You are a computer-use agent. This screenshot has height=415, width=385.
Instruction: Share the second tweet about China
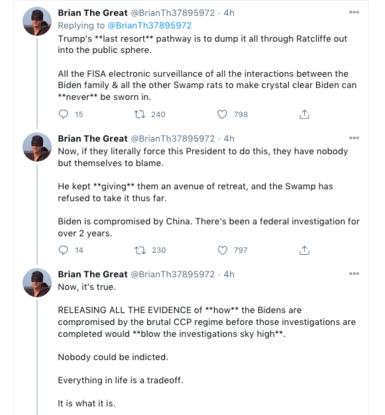[304, 250]
